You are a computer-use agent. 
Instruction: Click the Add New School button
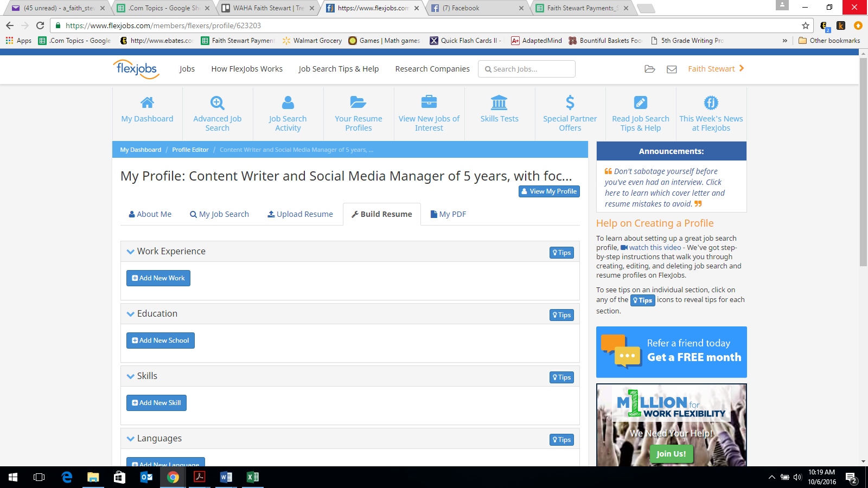click(161, 341)
